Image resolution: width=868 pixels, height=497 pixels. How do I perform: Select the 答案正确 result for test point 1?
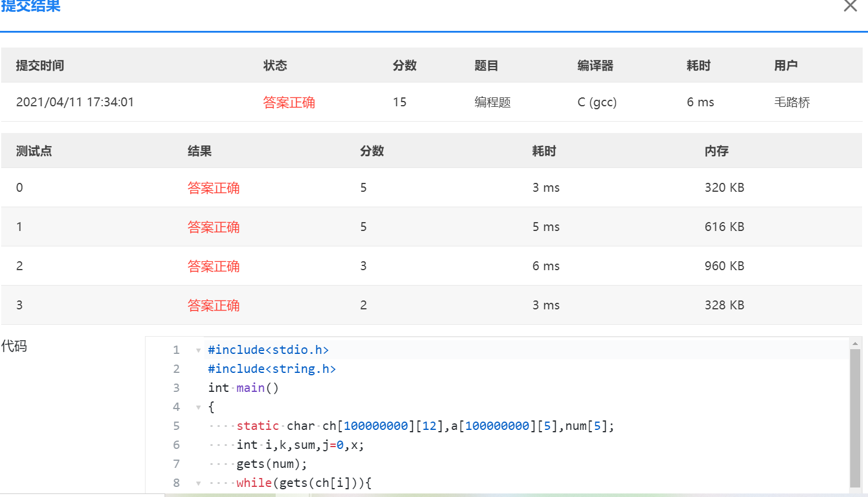(213, 227)
